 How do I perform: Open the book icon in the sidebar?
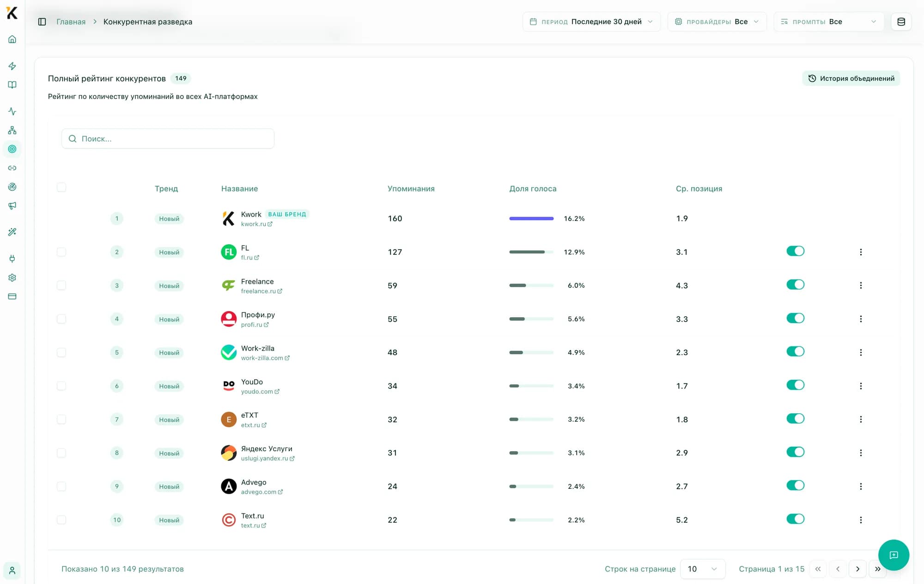click(x=12, y=85)
